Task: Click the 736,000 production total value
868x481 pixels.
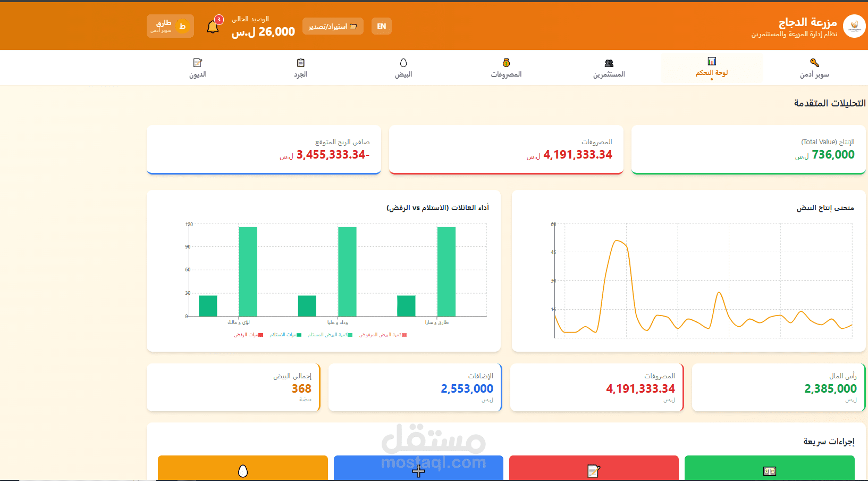Action: point(833,155)
